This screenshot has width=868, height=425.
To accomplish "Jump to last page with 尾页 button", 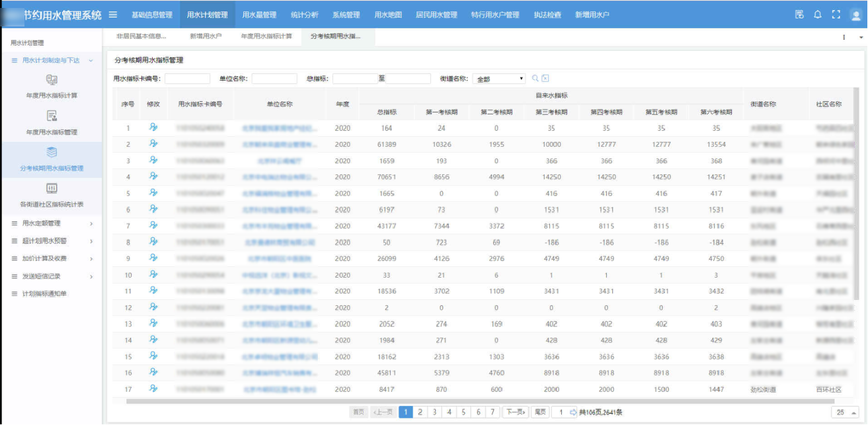I will tap(540, 412).
